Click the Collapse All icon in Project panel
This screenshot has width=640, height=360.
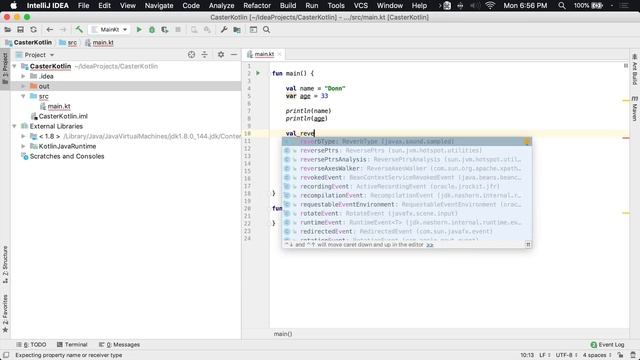coord(204,54)
